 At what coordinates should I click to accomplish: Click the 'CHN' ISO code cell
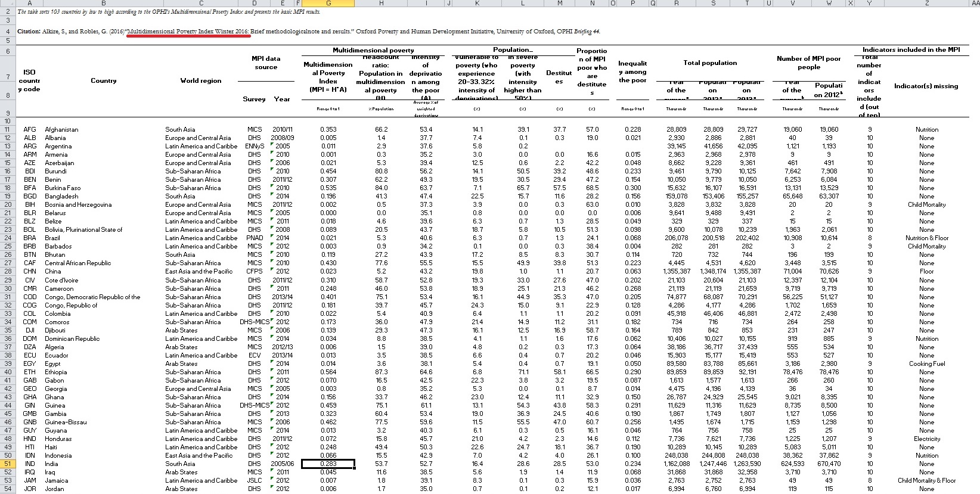[x=30, y=271]
